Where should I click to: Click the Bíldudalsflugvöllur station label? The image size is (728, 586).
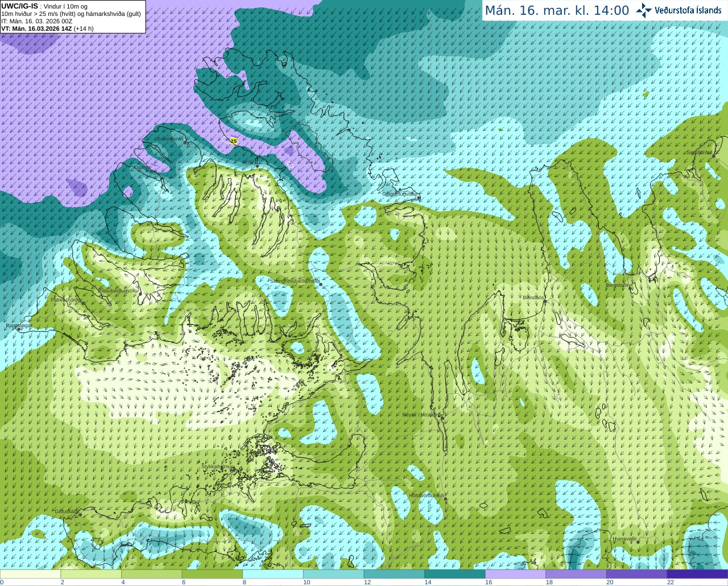(119, 290)
